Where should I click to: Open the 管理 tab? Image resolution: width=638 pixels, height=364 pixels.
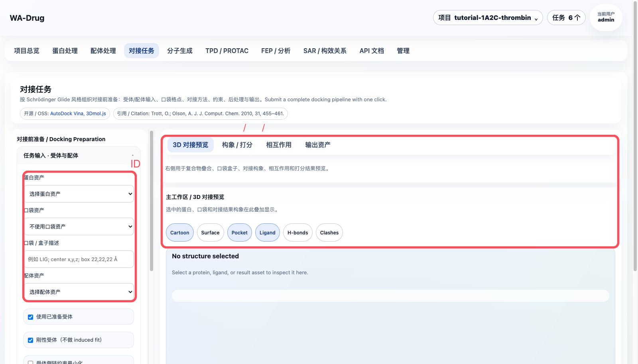pyautogui.click(x=403, y=51)
